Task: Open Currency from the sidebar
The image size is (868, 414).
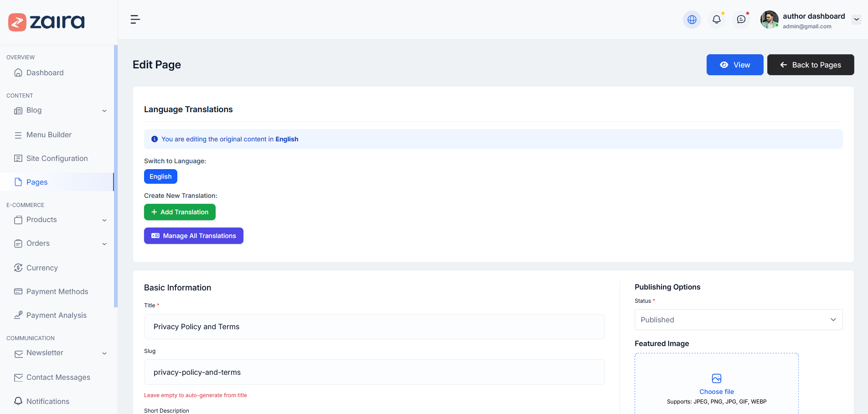Action: point(42,268)
